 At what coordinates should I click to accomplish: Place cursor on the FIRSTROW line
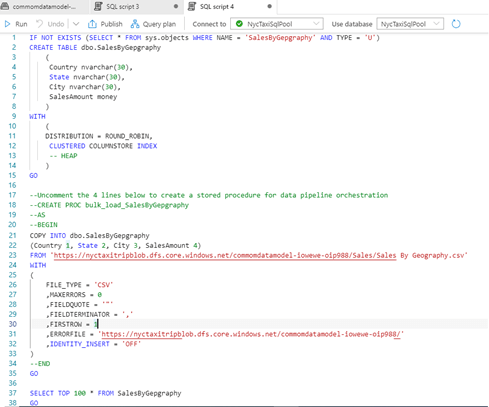click(259, 324)
